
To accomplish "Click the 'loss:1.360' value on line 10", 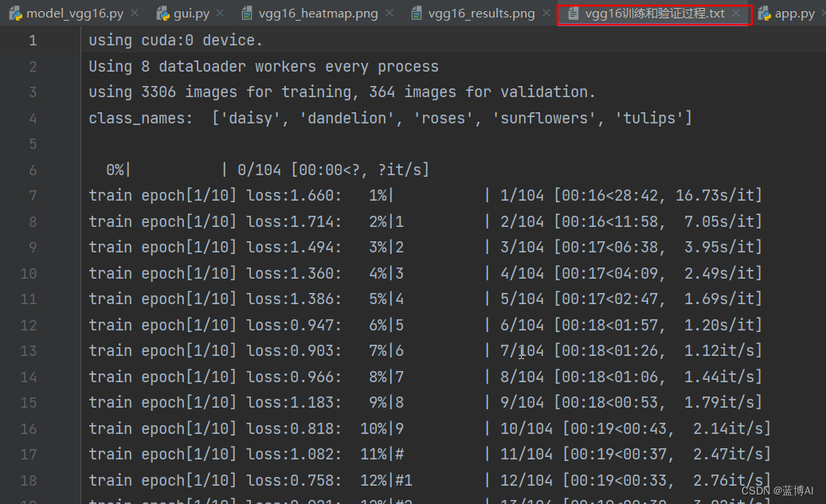I will (294, 274).
